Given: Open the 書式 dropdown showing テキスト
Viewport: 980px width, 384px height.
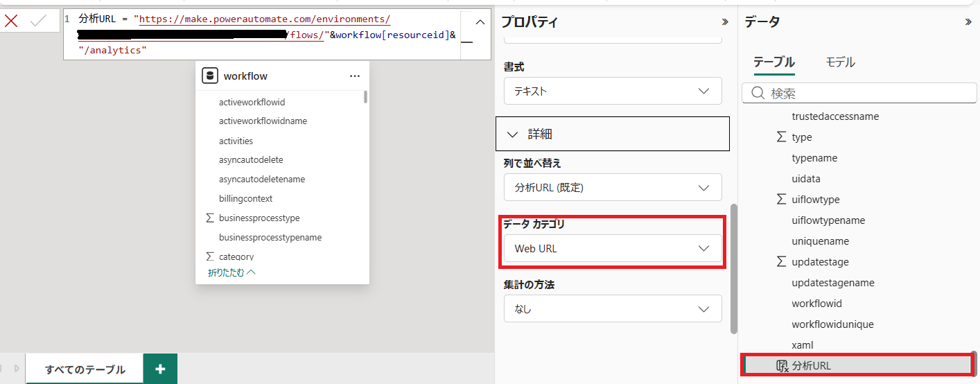Looking at the screenshot, I should point(613,91).
